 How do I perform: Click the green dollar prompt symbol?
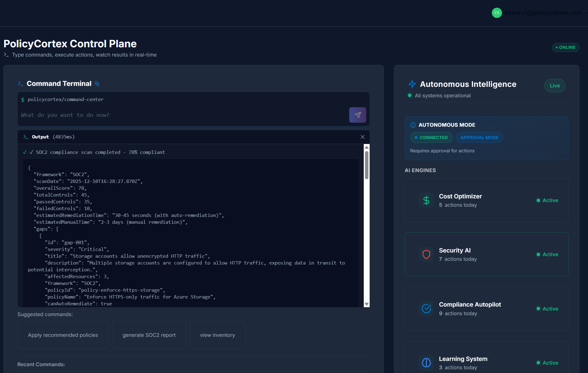click(x=23, y=100)
